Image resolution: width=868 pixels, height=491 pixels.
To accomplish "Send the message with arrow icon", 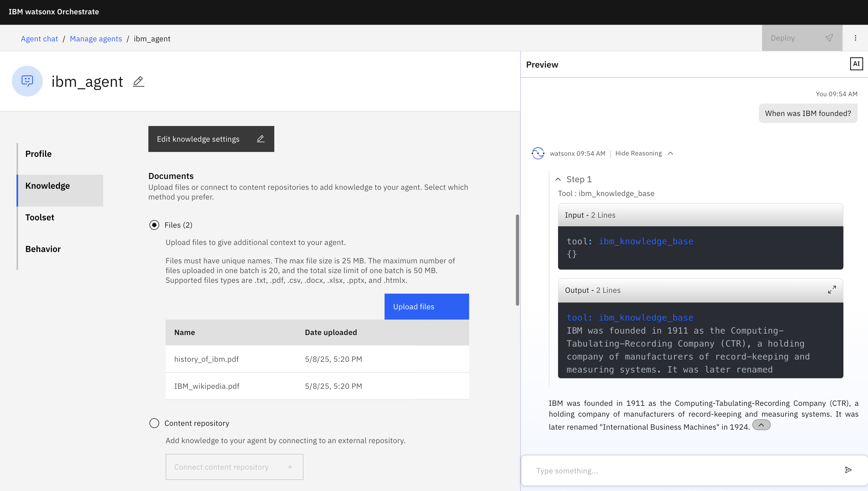I will point(848,470).
